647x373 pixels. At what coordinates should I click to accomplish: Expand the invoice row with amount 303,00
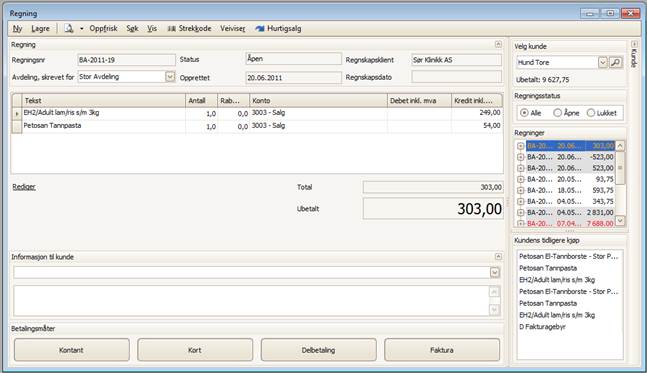[521, 146]
